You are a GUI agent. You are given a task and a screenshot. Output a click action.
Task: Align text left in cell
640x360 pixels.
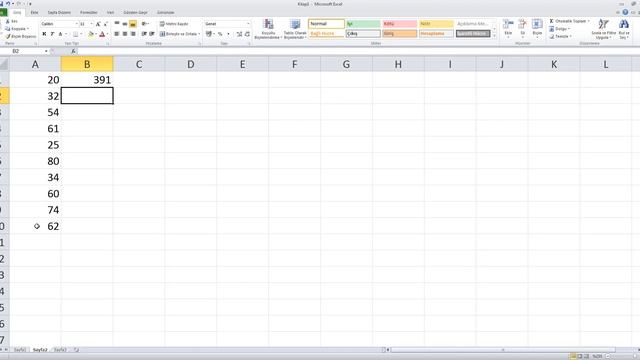pyautogui.click(x=117, y=34)
